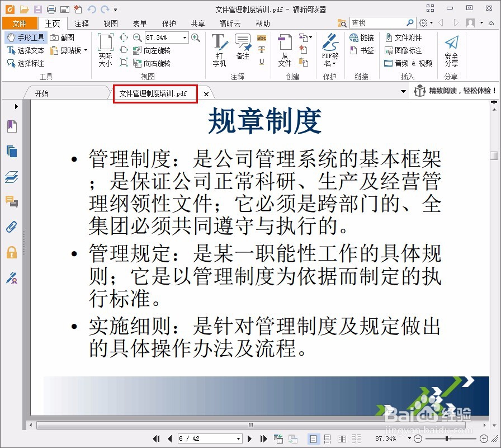Open the Help (帮助) tab
Screen dimensions: 501x448
pos(263,23)
